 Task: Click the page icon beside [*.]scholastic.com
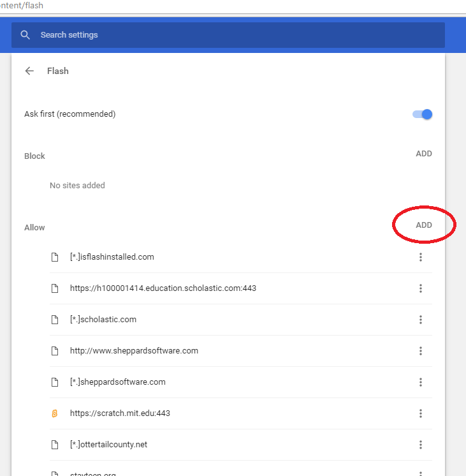55,320
